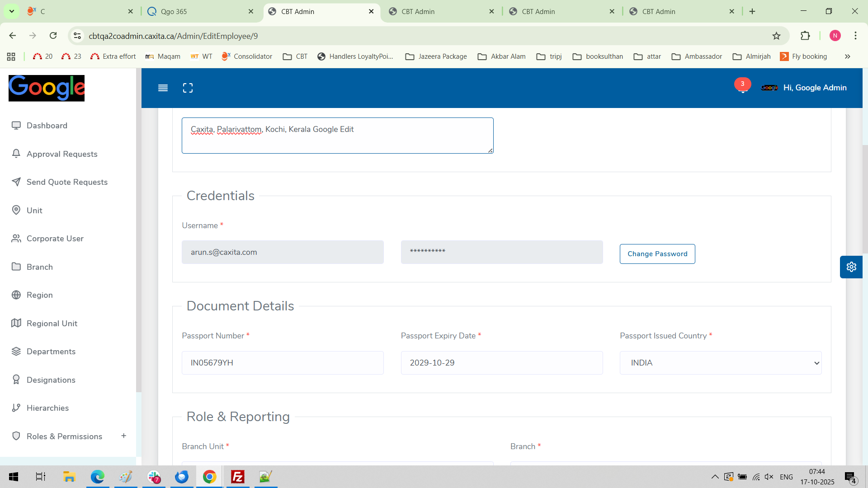Viewport: 868px width, 488px height.
Task: Click the fullscreen toggle icon
Action: coord(188,88)
